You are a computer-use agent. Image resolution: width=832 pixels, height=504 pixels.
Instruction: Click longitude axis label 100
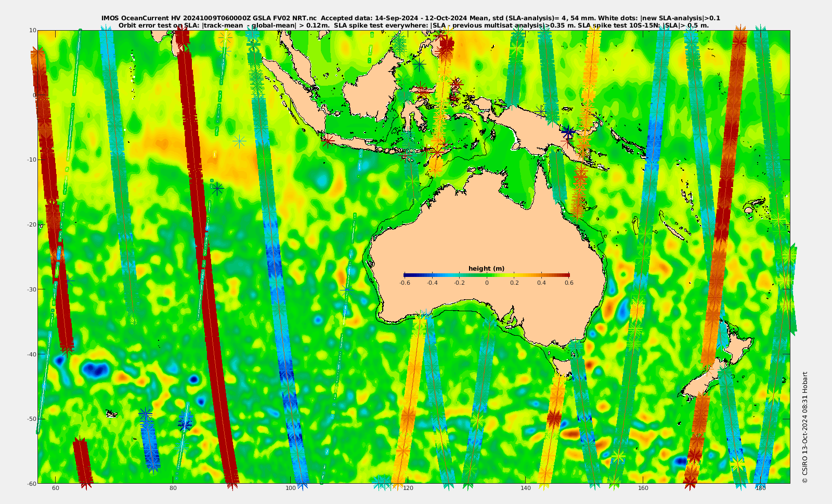click(290, 488)
